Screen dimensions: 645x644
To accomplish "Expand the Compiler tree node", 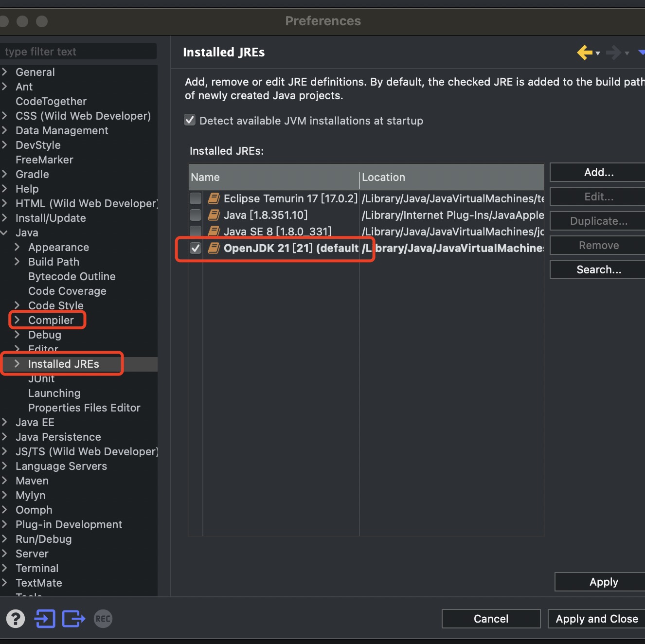I will click(17, 320).
